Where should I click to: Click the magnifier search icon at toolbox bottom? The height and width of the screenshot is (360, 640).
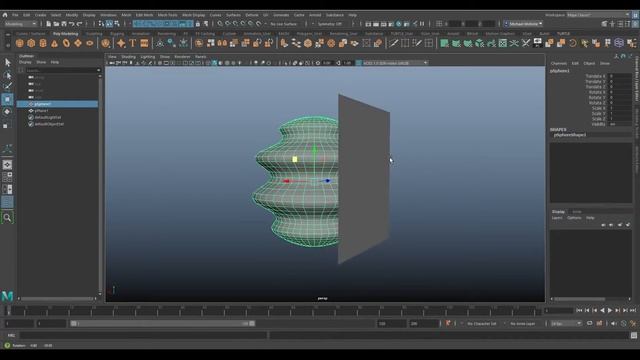coord(7,218)
